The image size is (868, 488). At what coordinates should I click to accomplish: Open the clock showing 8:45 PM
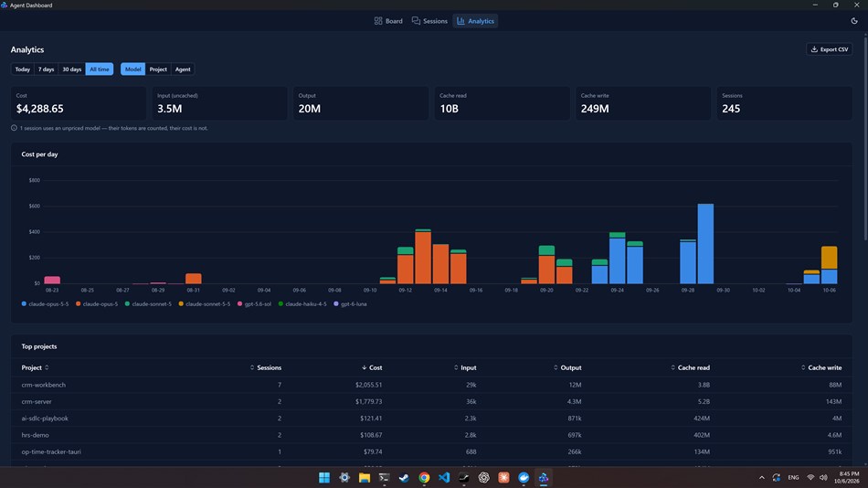pyautogui.click(x=849, y=477)
